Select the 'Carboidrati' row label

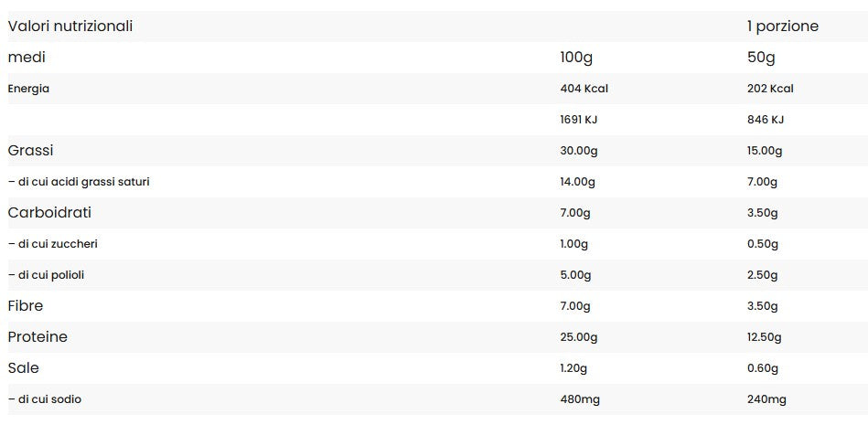pyautogui.click(x=49, y=212)
